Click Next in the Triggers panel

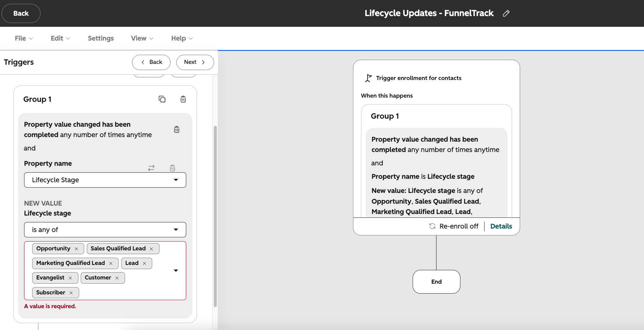(x=195, y=62)
